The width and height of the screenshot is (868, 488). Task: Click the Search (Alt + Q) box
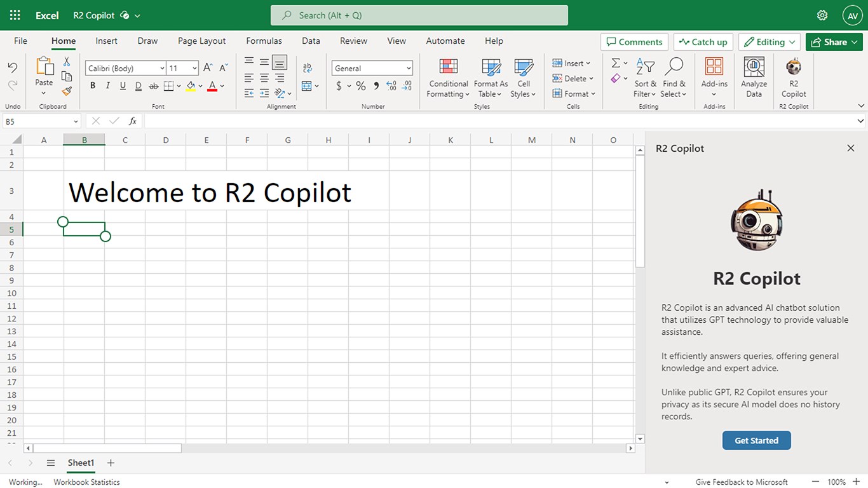[x=419, y=15]
